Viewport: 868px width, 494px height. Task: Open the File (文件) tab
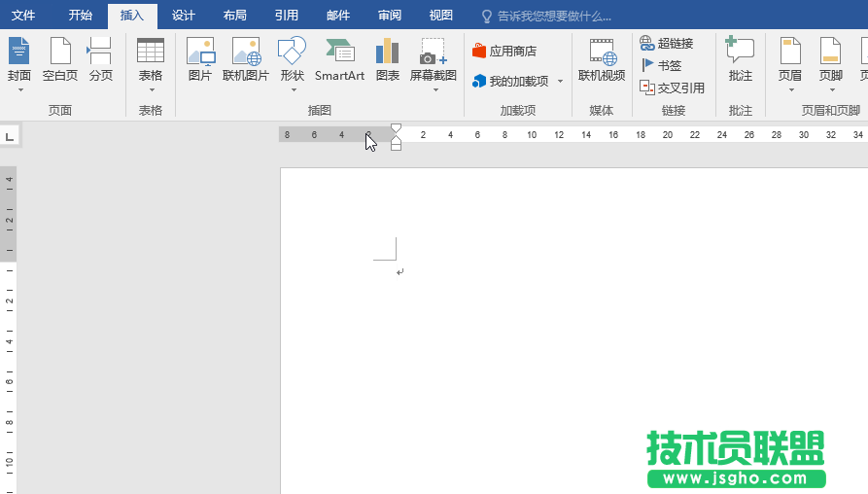pos(23,15)
